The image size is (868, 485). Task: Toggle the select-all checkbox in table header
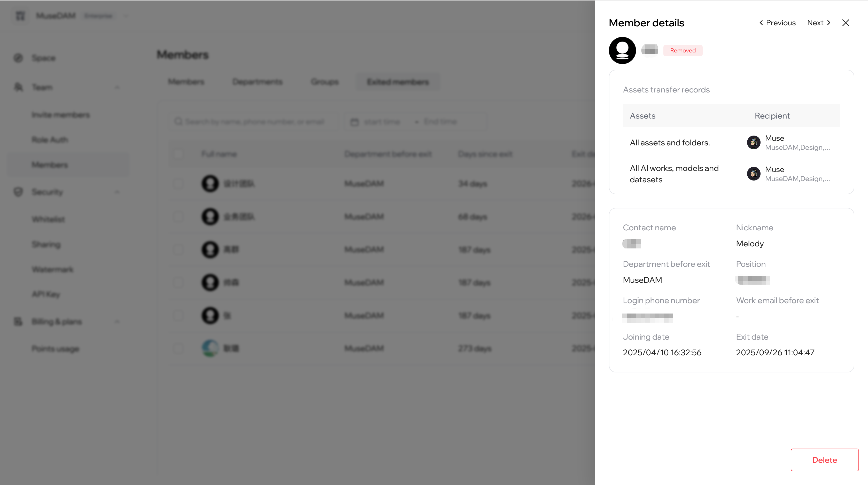click(x=178, y=154)
